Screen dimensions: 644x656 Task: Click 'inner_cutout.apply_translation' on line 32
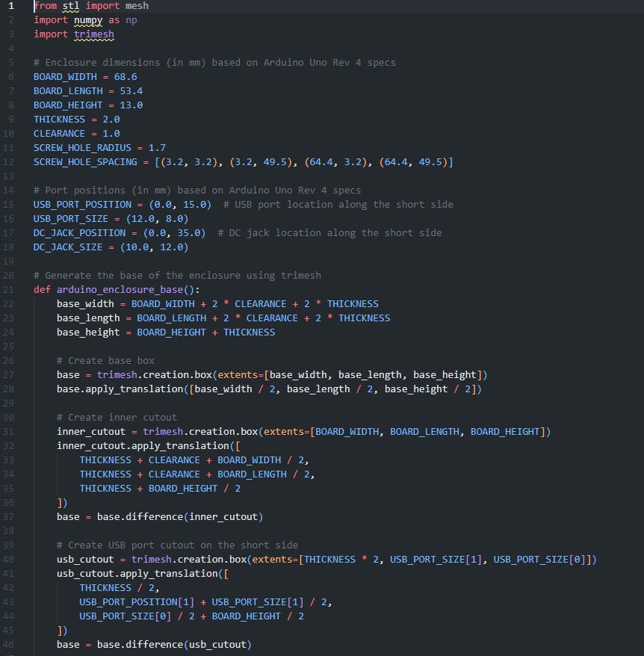(x=143, y=446)
